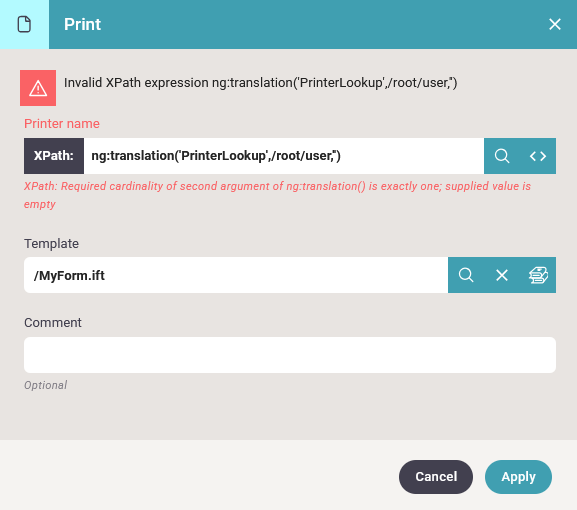Click the Invalid XPath expression message

point(261,83)
